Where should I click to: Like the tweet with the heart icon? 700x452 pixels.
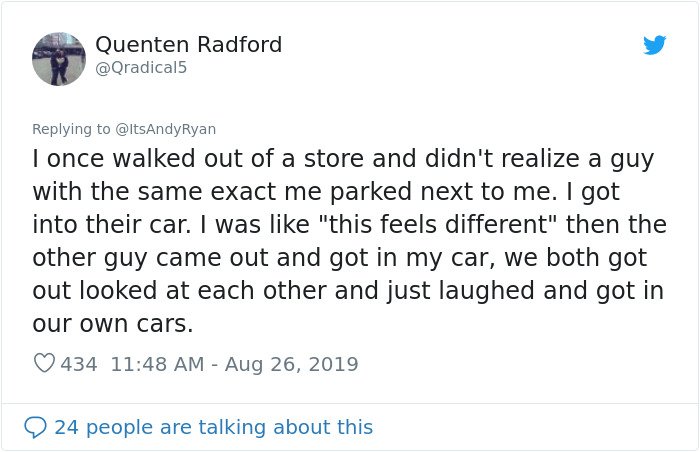[44, 363]
